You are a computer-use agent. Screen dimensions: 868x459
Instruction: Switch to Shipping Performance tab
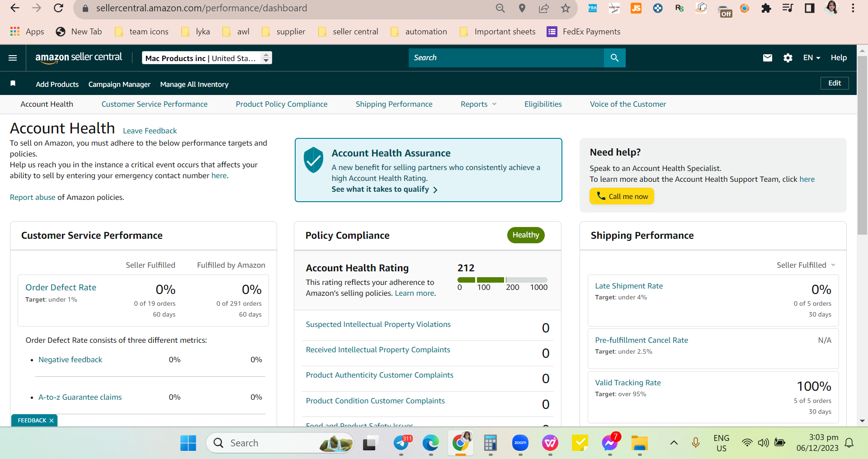394,104
